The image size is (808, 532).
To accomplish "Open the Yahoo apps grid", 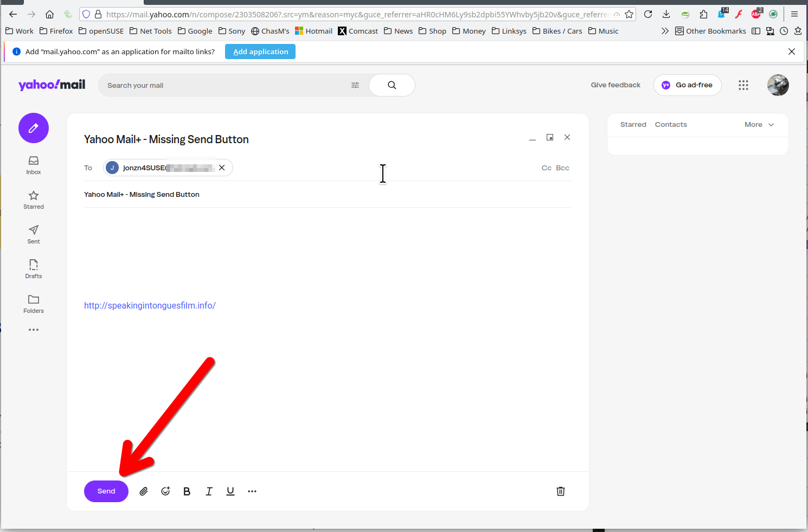I will (743, 85).
